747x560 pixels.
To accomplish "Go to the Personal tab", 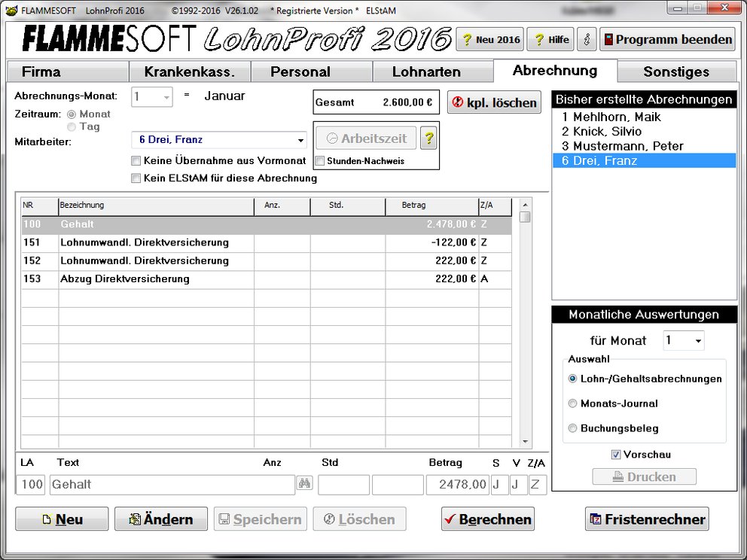I will coord(312,72).
